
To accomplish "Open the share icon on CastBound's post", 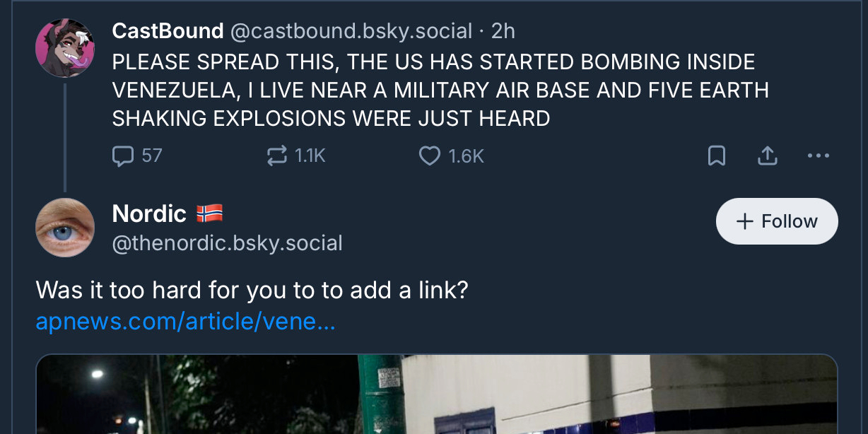I will click(768, 156).
